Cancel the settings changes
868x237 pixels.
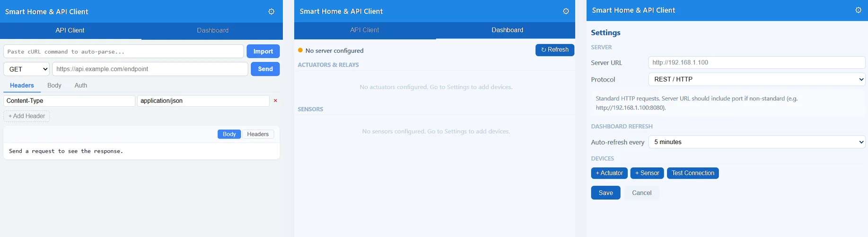point(642,192)
